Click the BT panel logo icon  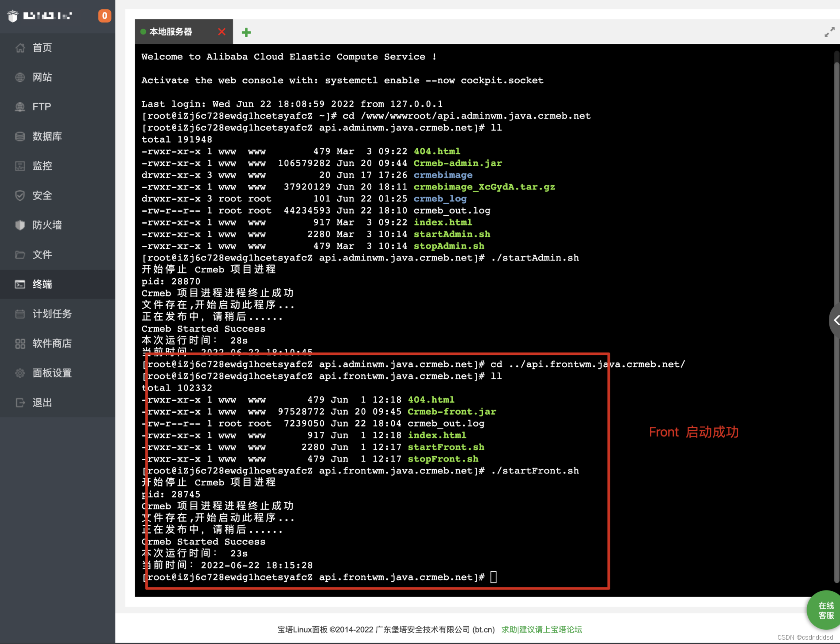13,16
